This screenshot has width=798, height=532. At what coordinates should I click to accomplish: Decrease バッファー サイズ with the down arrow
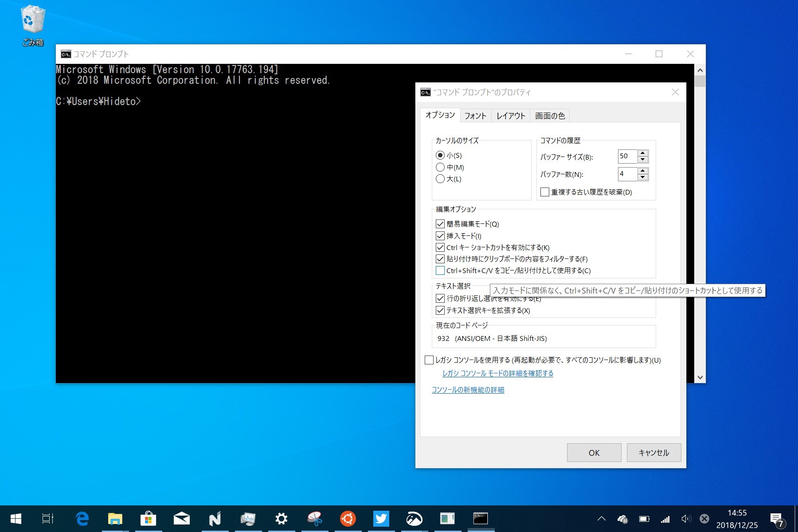[643, 159]
